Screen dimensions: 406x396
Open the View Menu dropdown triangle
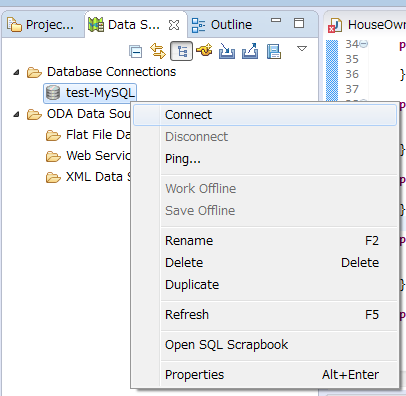point(302,49)
